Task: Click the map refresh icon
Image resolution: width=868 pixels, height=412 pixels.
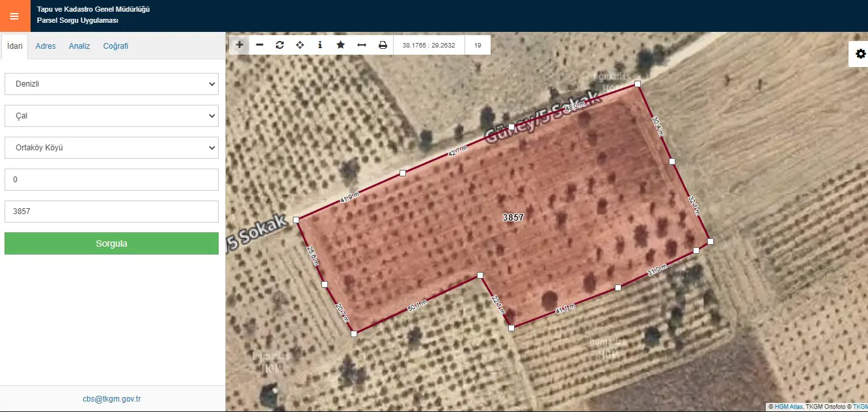Action: [x=280, y=45]
